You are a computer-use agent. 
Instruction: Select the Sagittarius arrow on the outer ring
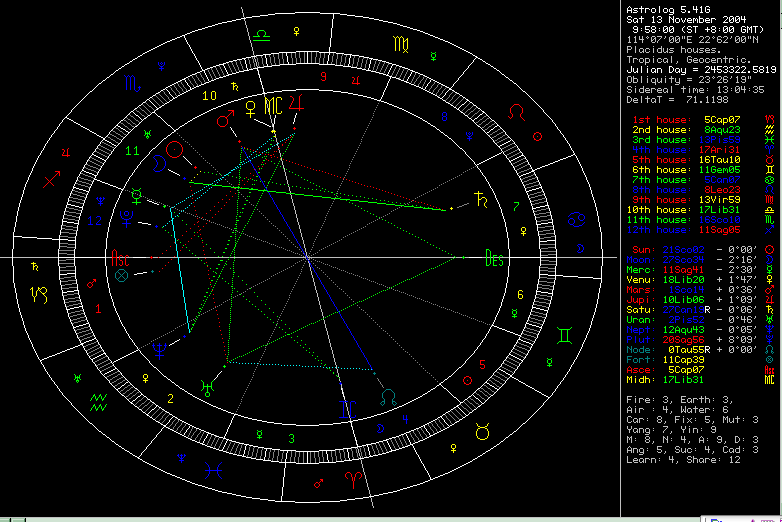[x=50, y=180]
